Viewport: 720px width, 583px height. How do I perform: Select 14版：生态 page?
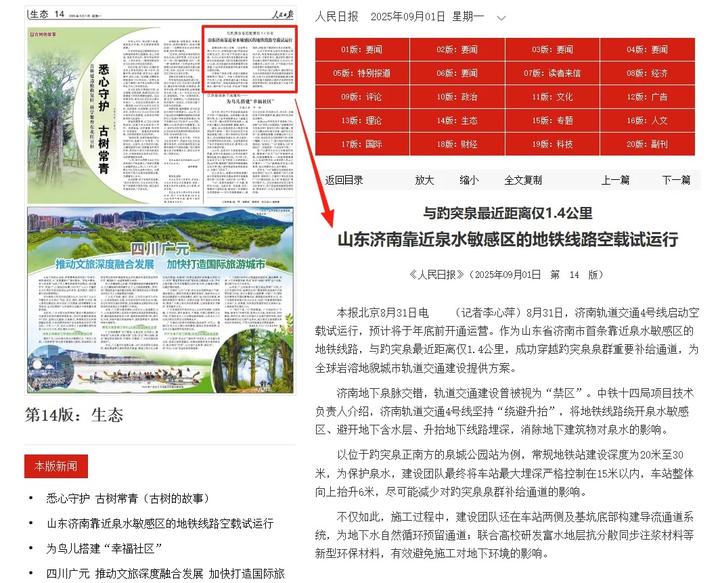pos(457,121)
